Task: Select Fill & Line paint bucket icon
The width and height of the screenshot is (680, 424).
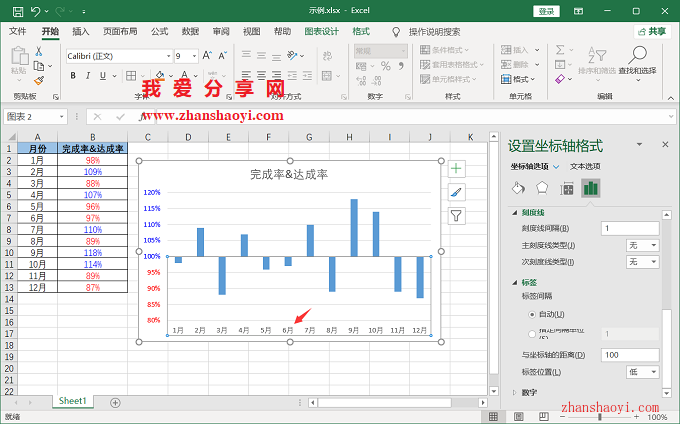Action: click(x=518, y=189)
